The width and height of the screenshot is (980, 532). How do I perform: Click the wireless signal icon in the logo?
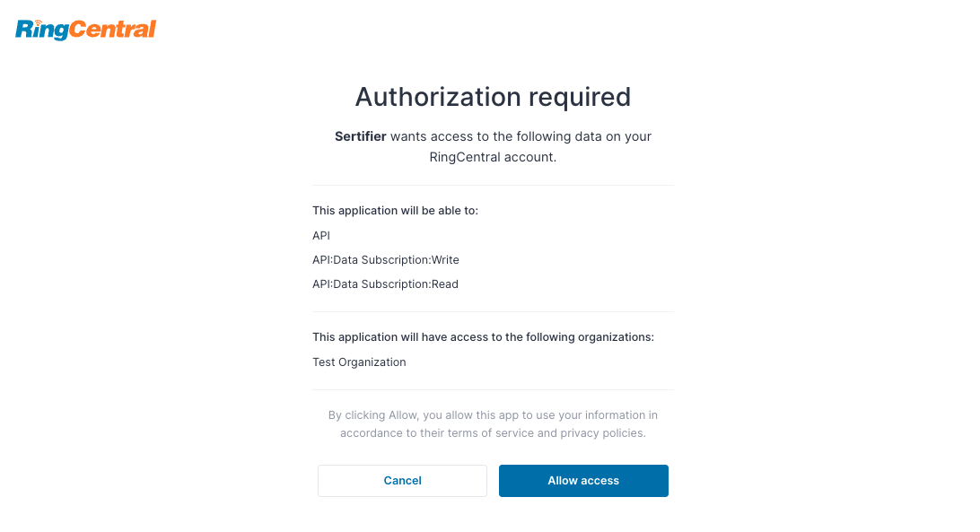(38, 22)
